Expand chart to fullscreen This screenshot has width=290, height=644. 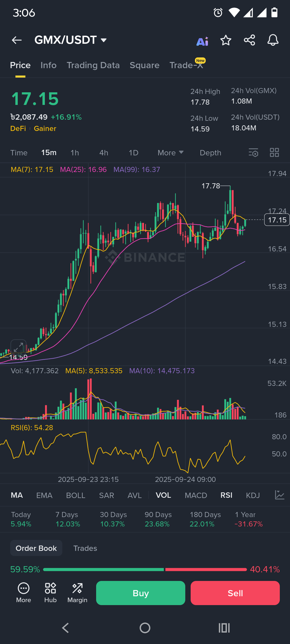pos(19,347)
